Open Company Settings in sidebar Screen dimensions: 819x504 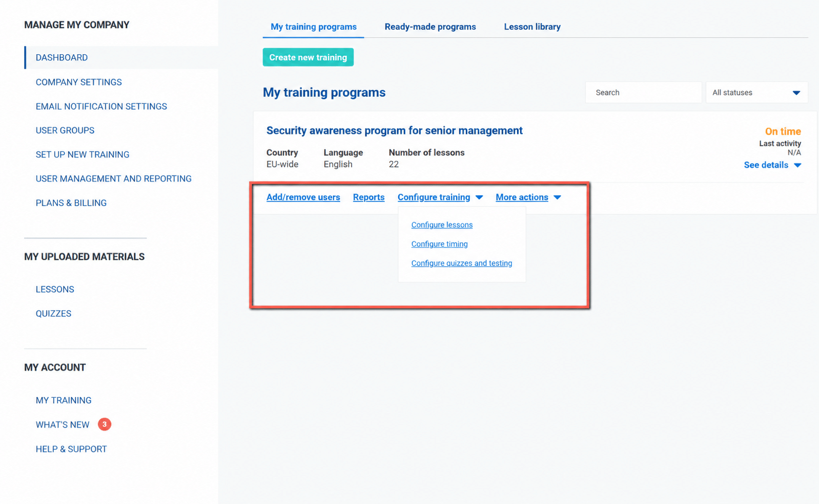click(78, 82)
